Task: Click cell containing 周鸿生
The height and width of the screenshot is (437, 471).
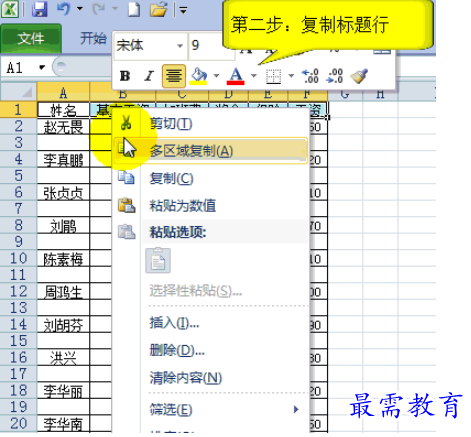Action: (x=63, y=291)
